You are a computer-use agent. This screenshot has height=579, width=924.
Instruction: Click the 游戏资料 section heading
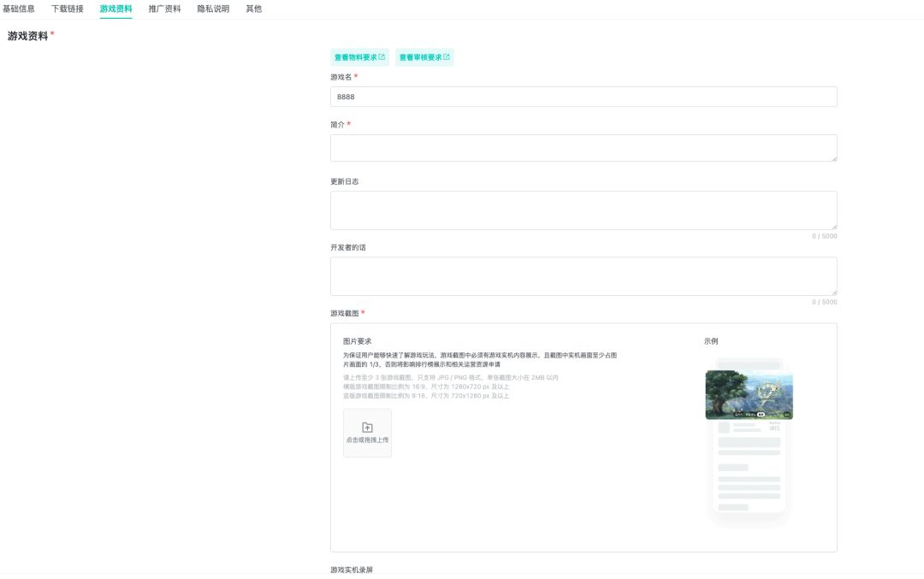click(27, 36)
